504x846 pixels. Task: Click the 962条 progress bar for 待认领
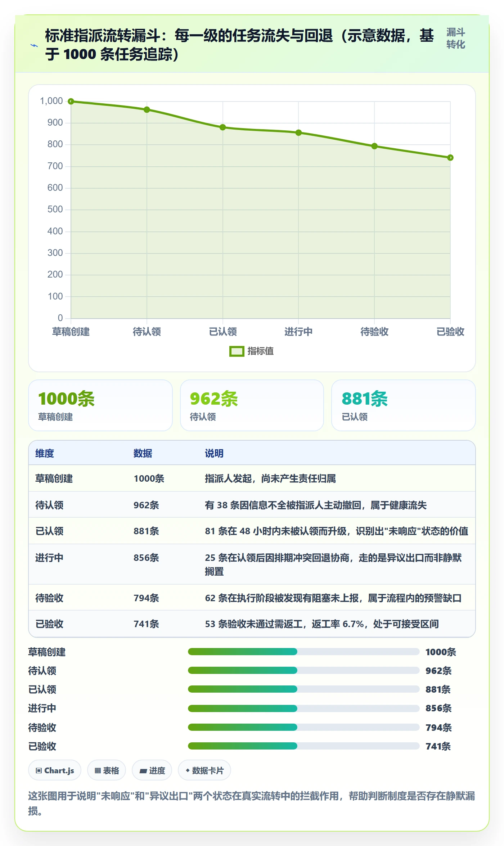303,670
